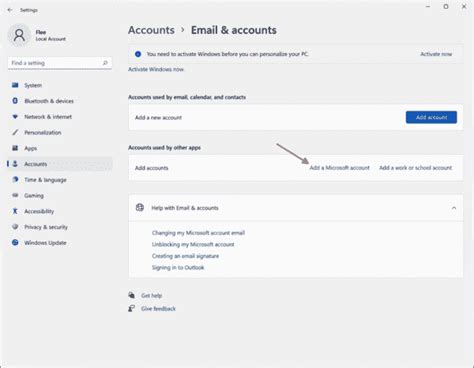Open Changing my Microsoft account email help

(198, 233)
